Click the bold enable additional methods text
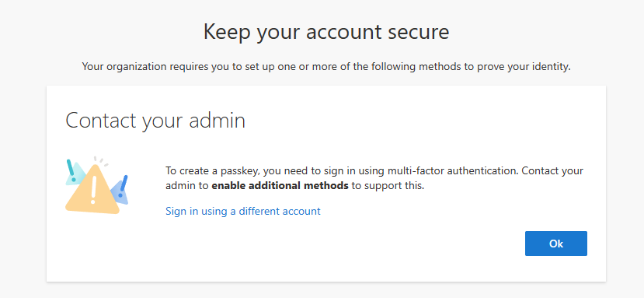Image resolution: width=644 pixels, height=298 pixels. tap(280, 186)
